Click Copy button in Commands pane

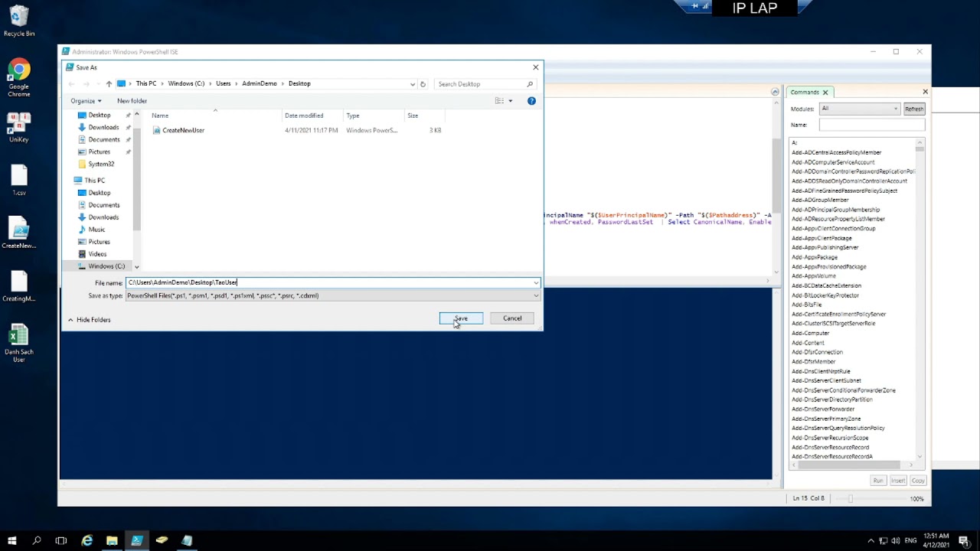[918, 481]
